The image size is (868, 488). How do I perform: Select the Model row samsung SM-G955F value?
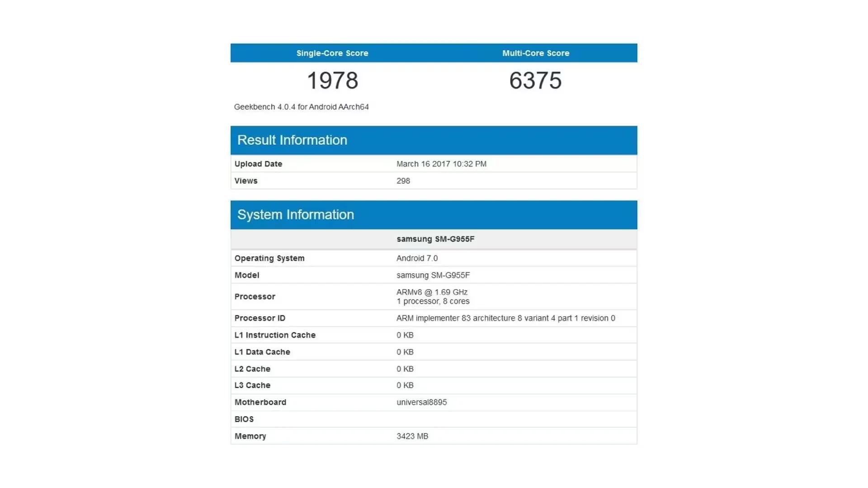pyautogui.click(x=433, y=275)
